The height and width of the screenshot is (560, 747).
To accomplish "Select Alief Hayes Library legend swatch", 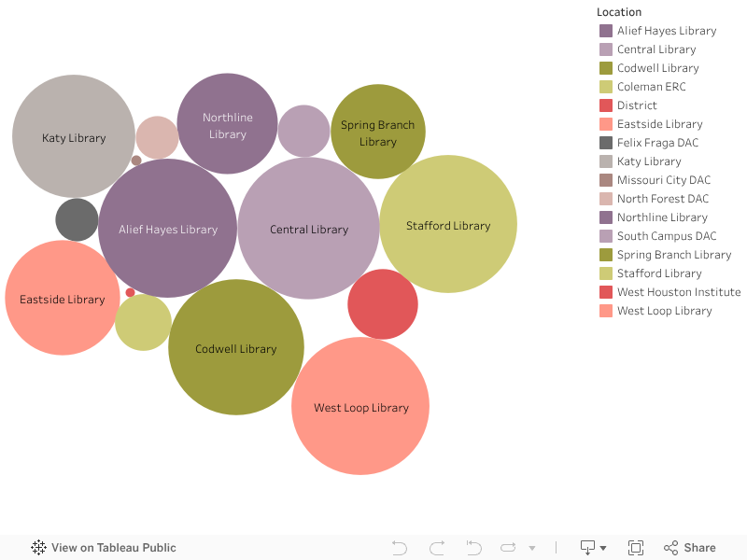I will (x=605, y=31).
